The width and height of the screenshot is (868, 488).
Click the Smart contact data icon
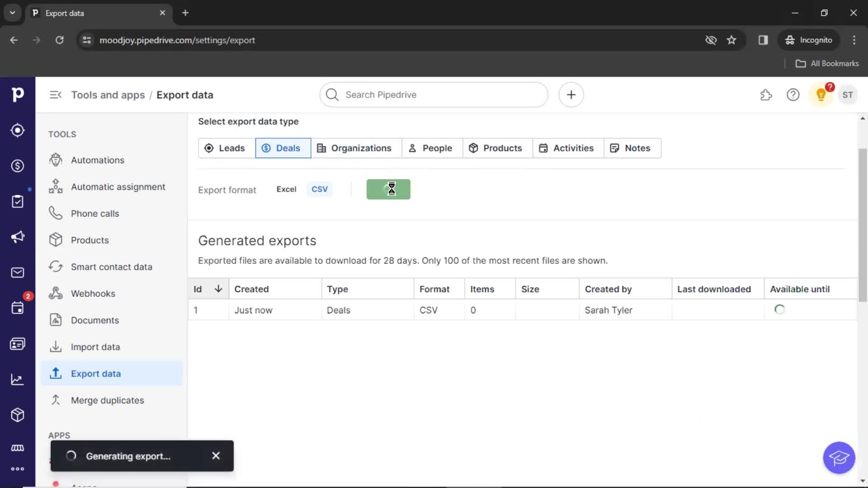tap(56, 266)
